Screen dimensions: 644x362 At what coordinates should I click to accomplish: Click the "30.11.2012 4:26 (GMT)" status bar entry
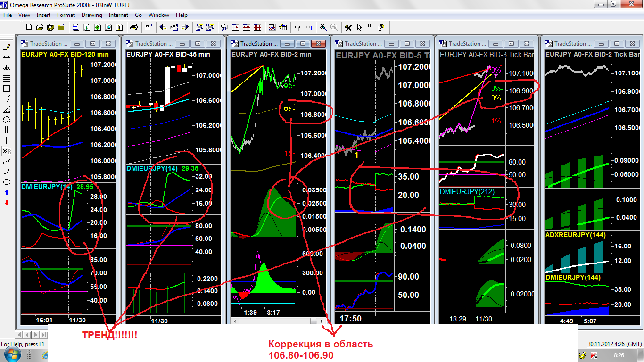pyautogui.click(x=615, y=343)
